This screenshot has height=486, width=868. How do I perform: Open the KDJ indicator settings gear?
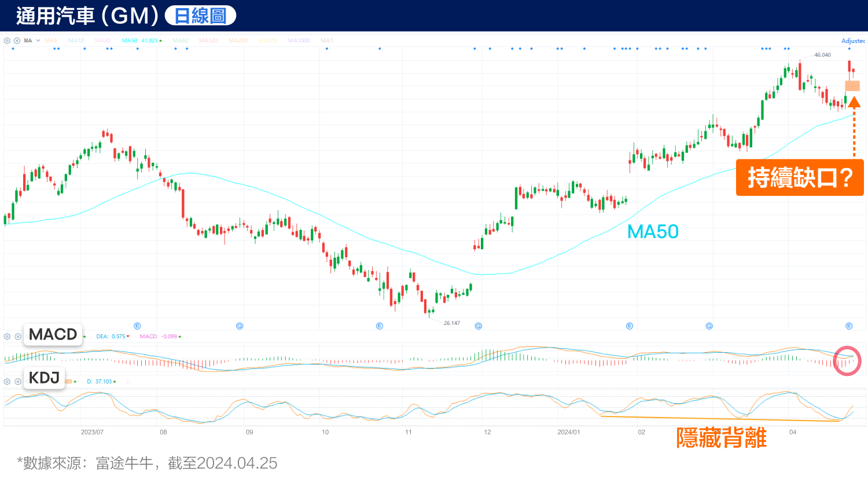click(7, 381)
